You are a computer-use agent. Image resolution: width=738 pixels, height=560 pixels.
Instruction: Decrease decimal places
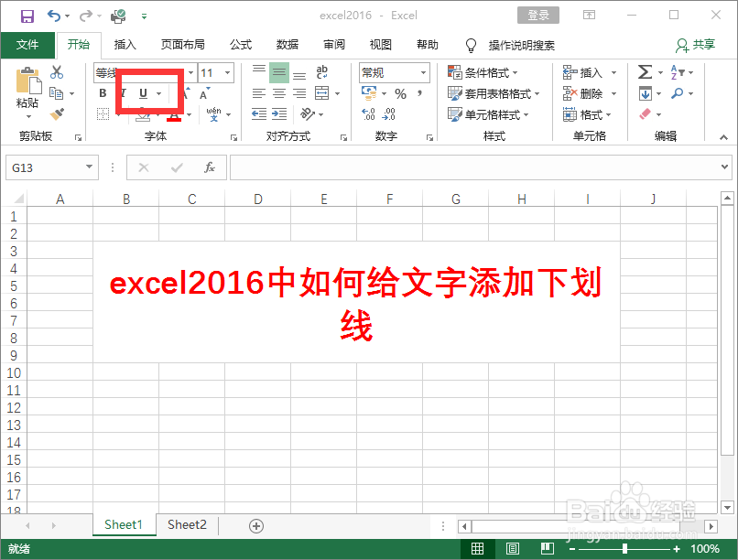(x=389, y=114)
